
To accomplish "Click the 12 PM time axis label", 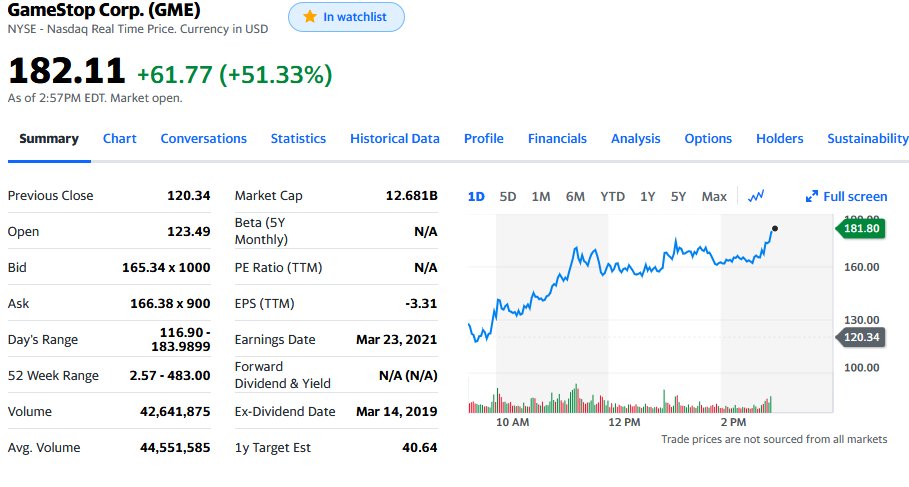I will click(624, 422).
